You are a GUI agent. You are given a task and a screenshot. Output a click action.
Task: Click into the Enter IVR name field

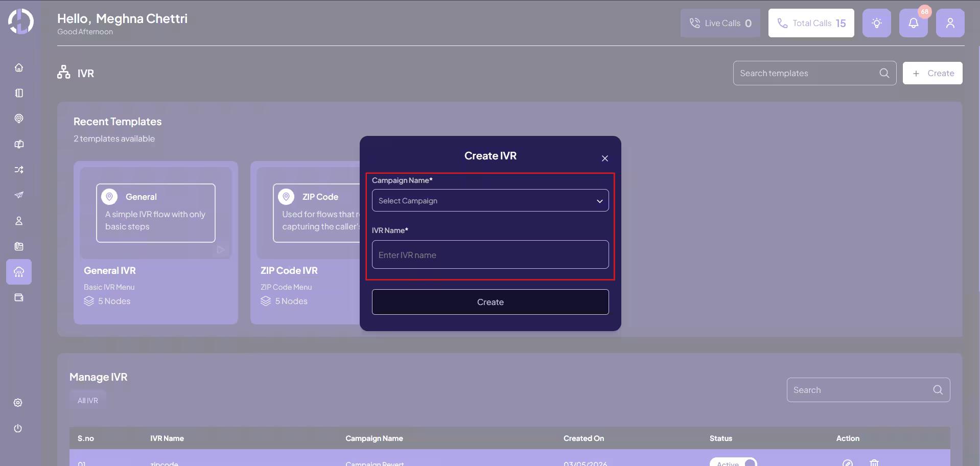pyautogui.click(x=489, y=254)
